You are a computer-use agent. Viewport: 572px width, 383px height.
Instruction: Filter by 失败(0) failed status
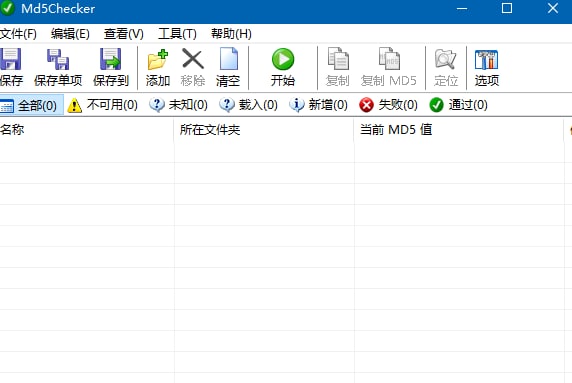coord(388,105)
